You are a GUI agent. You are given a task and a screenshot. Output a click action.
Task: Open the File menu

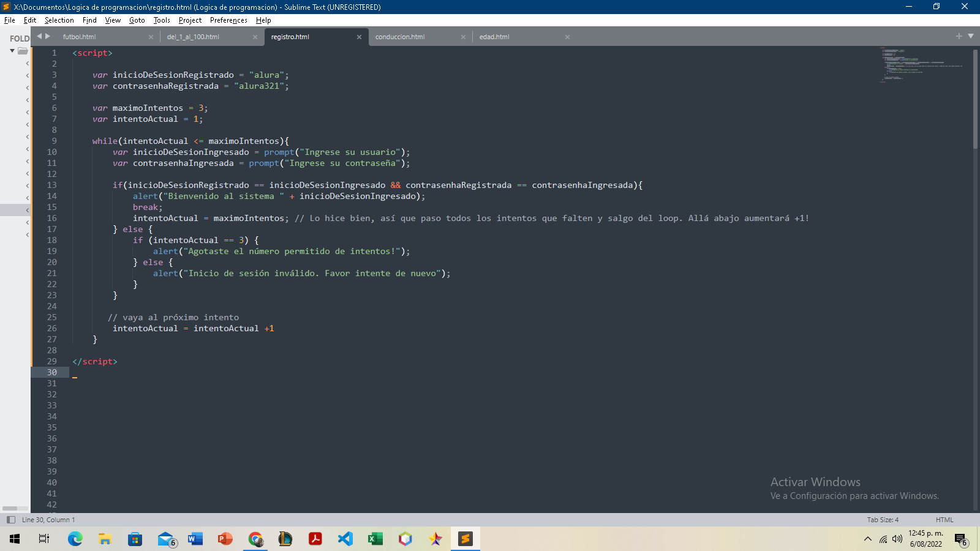pos(10,20)
